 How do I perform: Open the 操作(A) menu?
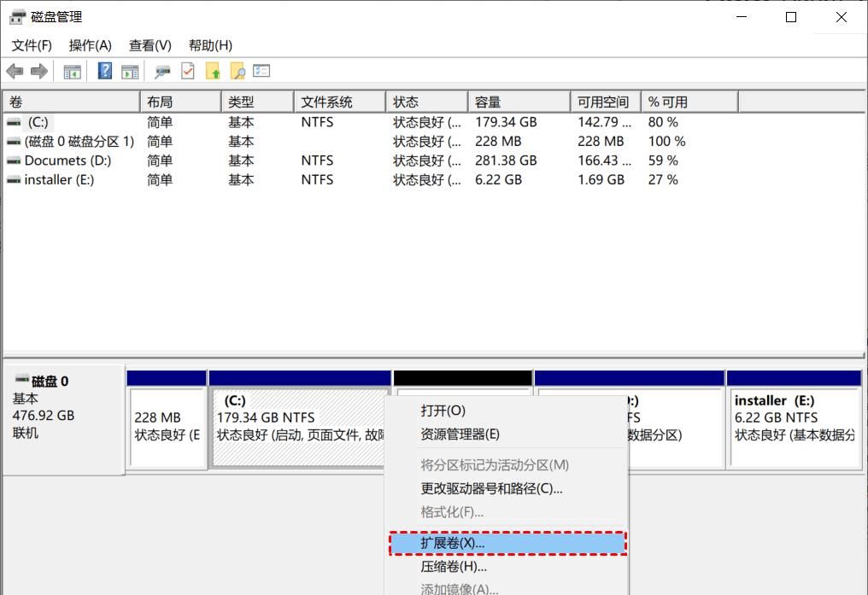(90, 45)
